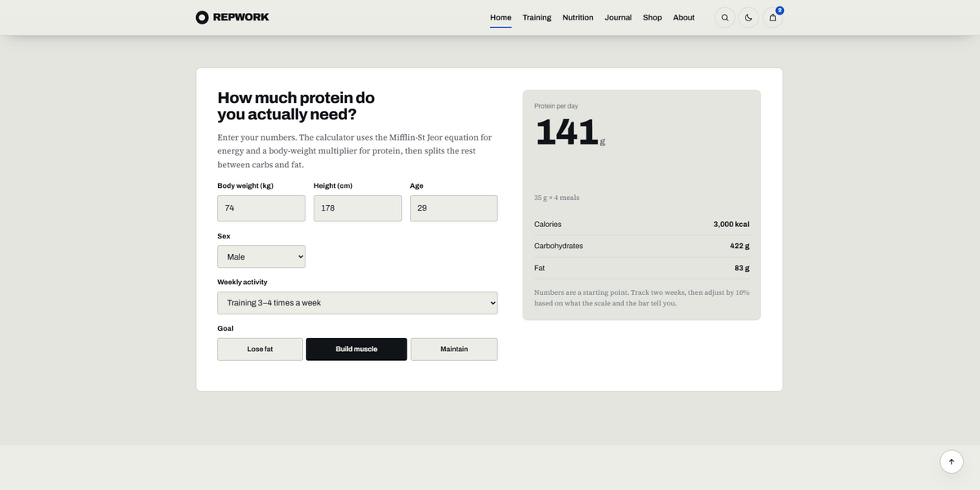Viewport: 980px width, 490px height.
Task: Click the Weekly activity label
Action: point(243,283)
